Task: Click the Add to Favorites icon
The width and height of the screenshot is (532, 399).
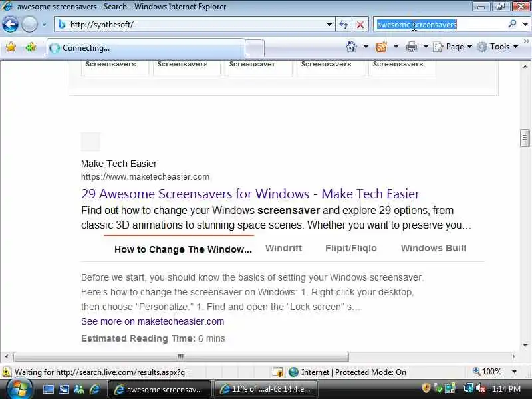Action: click(31, 47)
